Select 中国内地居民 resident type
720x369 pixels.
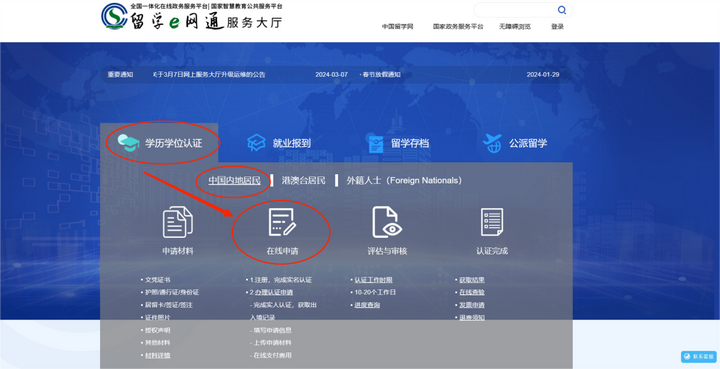pos(234,180)
